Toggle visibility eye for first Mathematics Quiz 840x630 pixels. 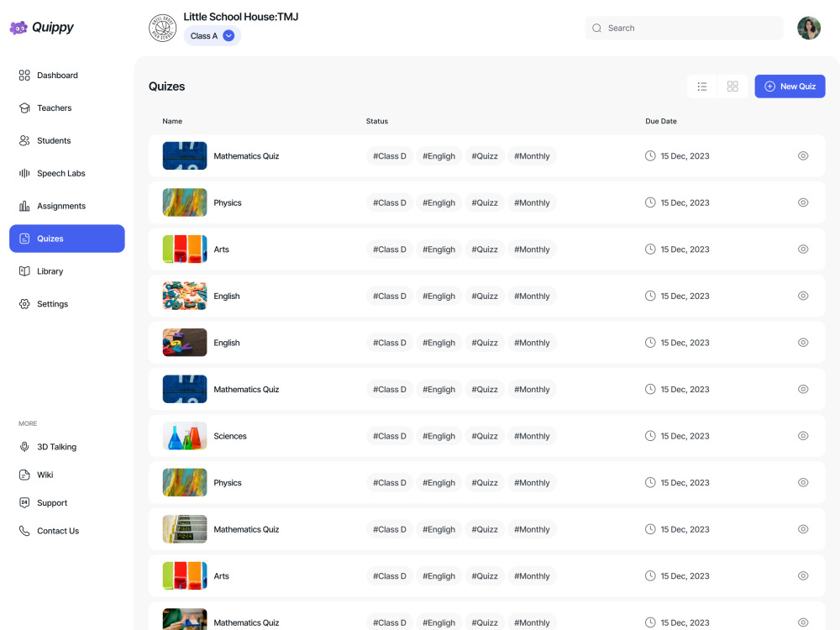pos(803,156)
